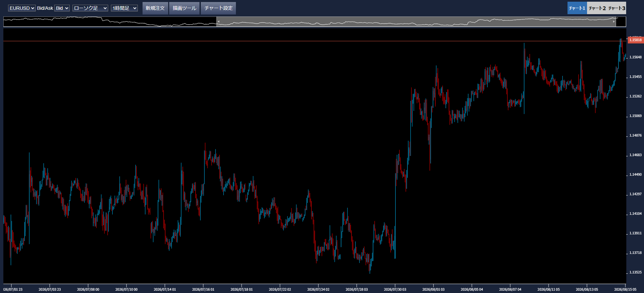Click the 1.14876 price axis label
Screen dimensions: 644x293
click(x=636, y=136)
